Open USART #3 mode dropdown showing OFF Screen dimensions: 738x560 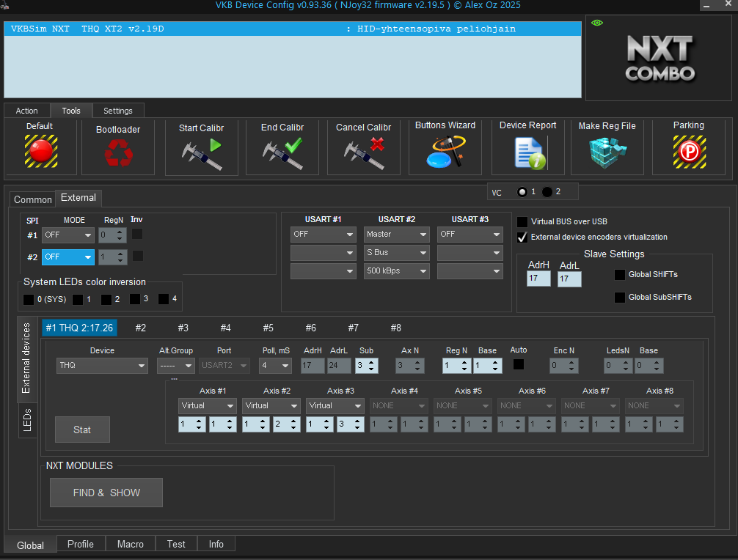click(x=470, y=234)
